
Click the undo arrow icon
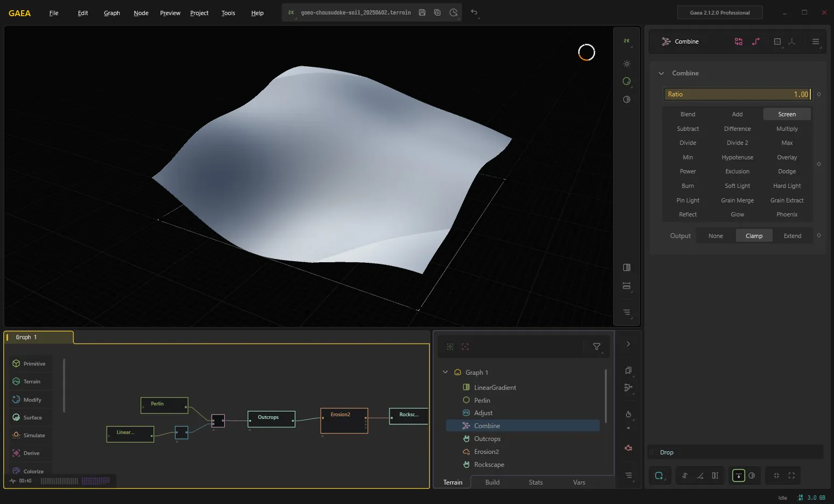coord(474,12)
